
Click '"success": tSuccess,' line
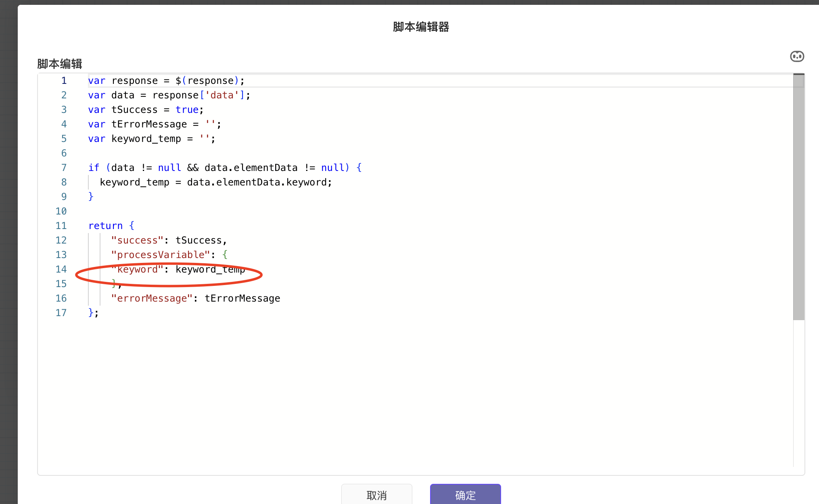pyautogui.click(x=169, y=240)
